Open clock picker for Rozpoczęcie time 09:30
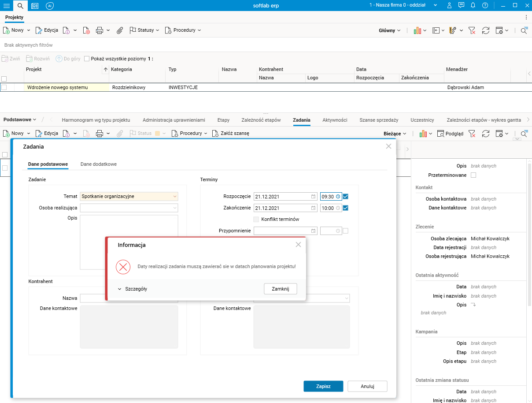 (338, 197)
